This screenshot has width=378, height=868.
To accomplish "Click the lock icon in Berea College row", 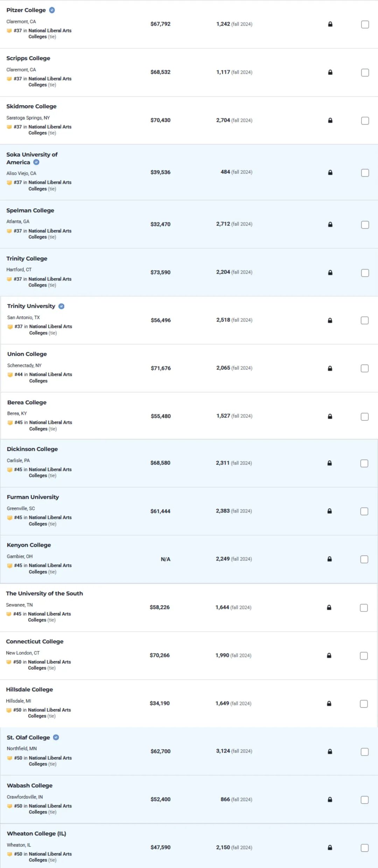I will [x=330, y=416].
